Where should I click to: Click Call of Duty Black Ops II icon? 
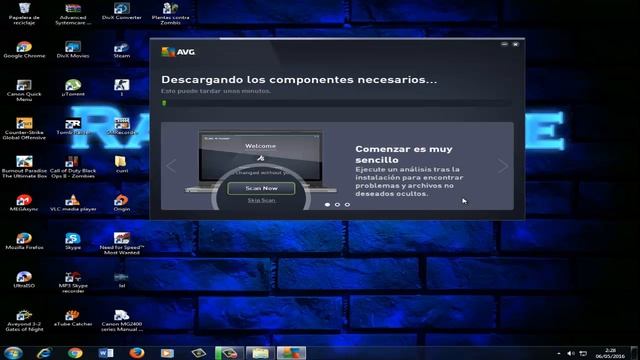click(73, 167)
